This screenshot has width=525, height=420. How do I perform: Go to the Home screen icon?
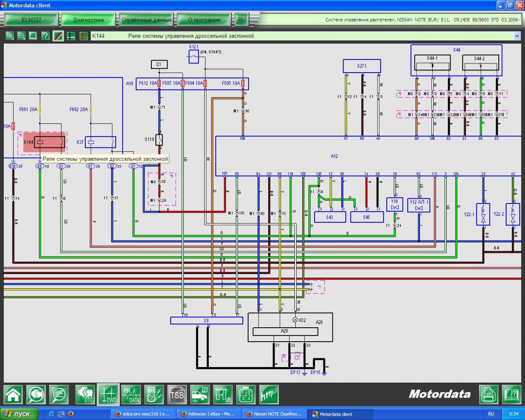(13, 395)
